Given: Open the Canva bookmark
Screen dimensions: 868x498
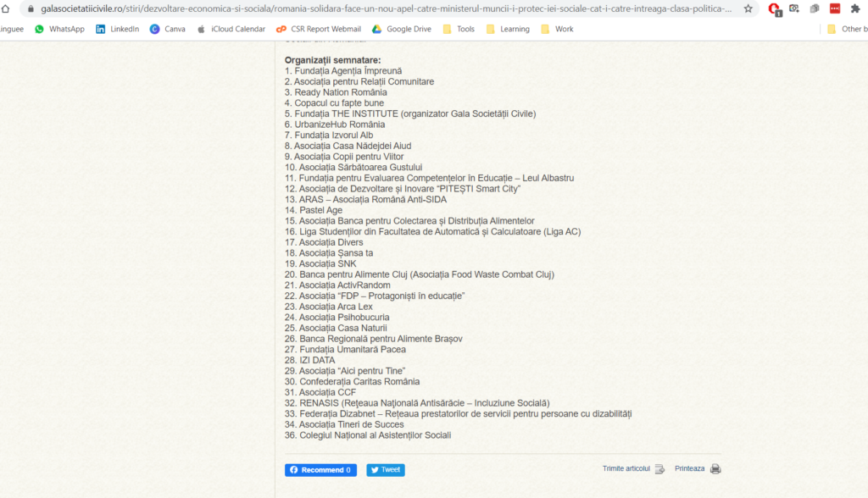Looking at the screenshot, I should (x=168, y=29).
